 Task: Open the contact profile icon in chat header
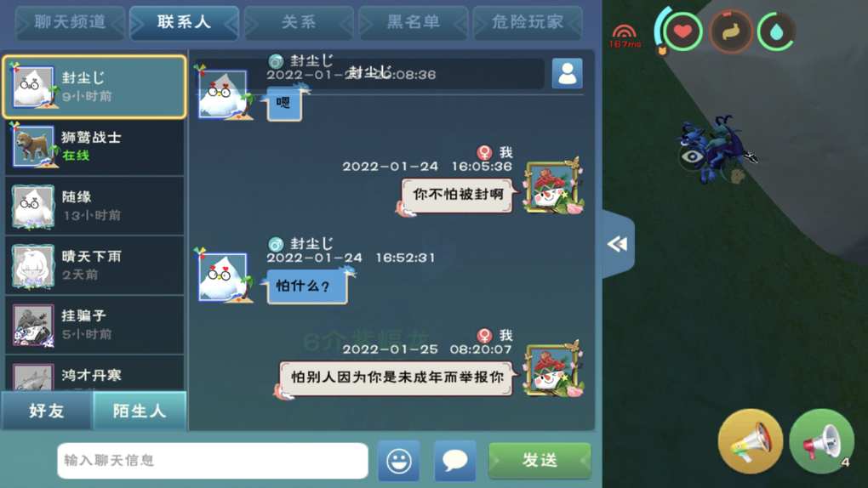click(x=568, y=74)
